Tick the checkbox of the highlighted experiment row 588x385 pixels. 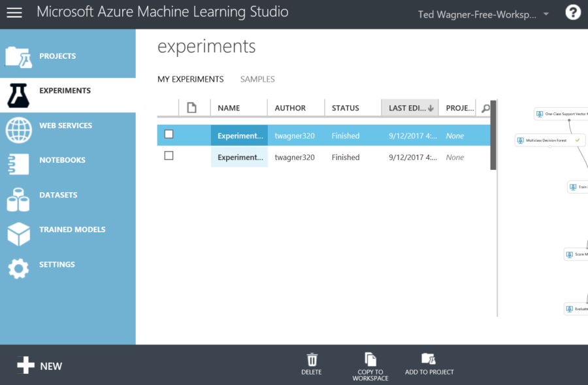tap(169, 134)
